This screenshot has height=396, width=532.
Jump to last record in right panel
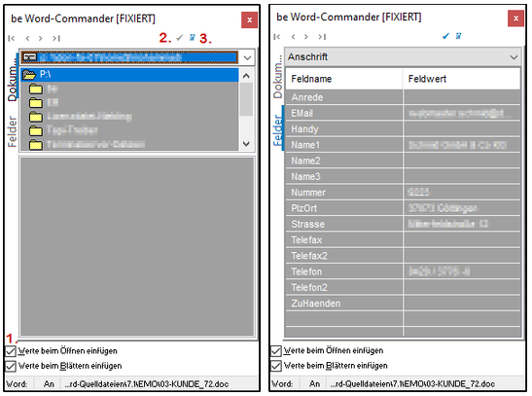click(322, 37)
